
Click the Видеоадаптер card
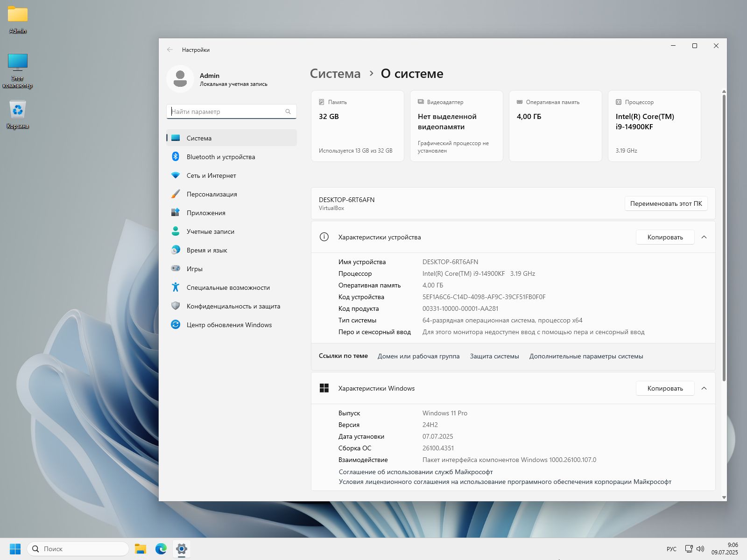[x=457, y=126]
